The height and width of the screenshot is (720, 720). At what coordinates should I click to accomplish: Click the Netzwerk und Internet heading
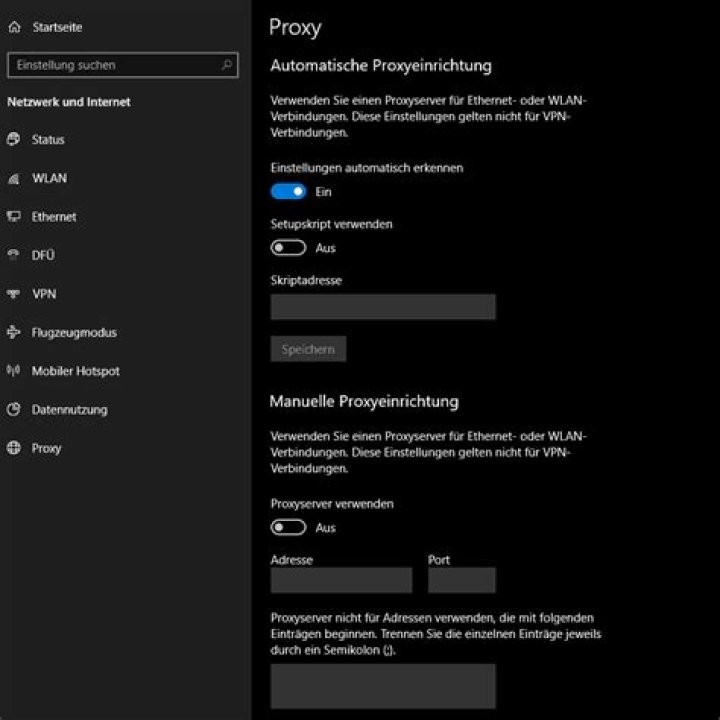[x=69, y=102]
